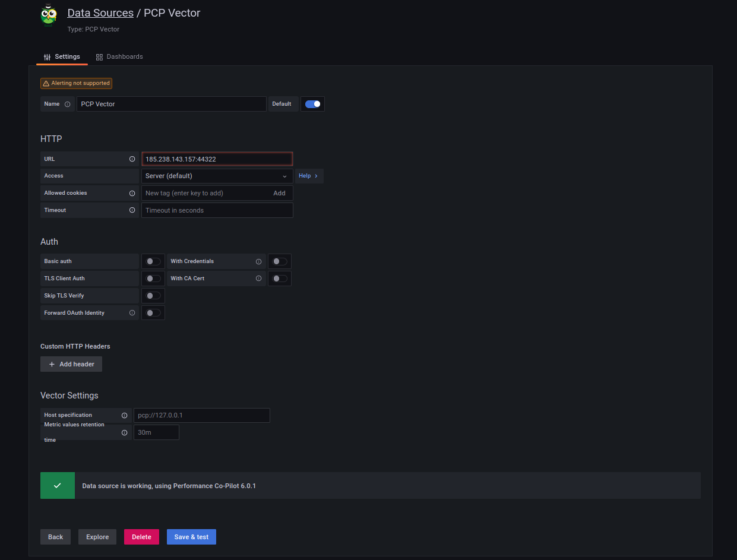Viewport: 737px width, 560px height.
Task: Enable Skip TLS Verify
Action: click(x=153, y=296)
